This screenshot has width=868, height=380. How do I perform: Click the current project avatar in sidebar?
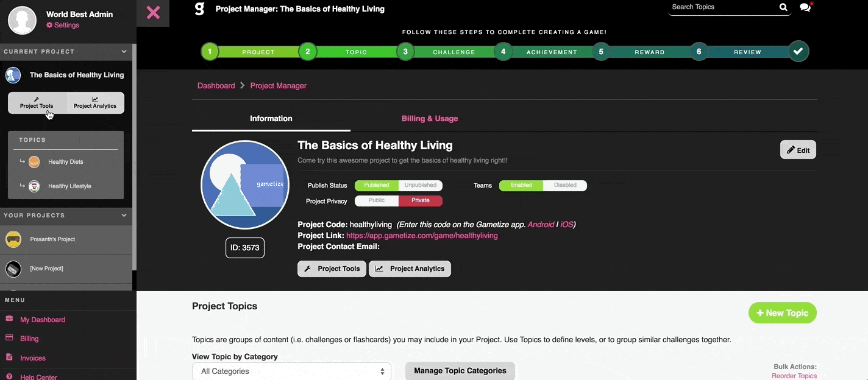point(13,75)
